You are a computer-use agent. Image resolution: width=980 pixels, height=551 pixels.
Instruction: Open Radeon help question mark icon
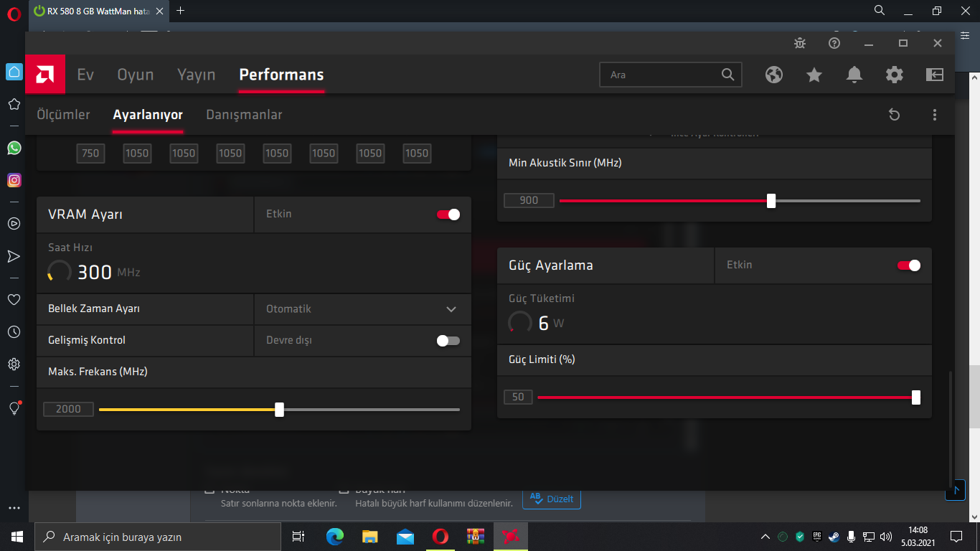coord(834,43)
